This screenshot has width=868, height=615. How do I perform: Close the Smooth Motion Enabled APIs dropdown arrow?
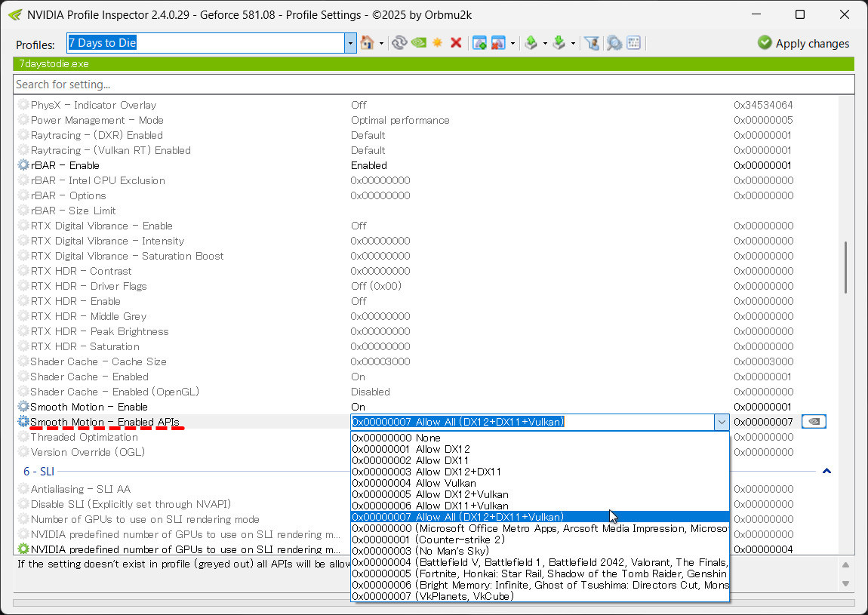(x=722, y=423)
